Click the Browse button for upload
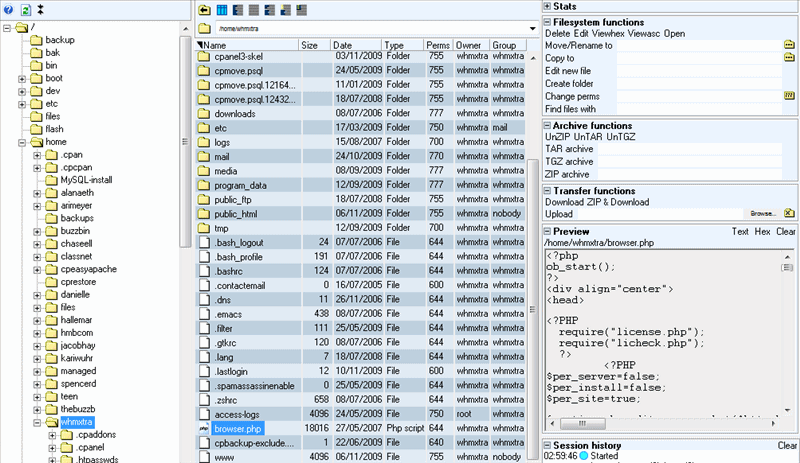Screen dimensions: 800x463 click(x=763, y=213)
